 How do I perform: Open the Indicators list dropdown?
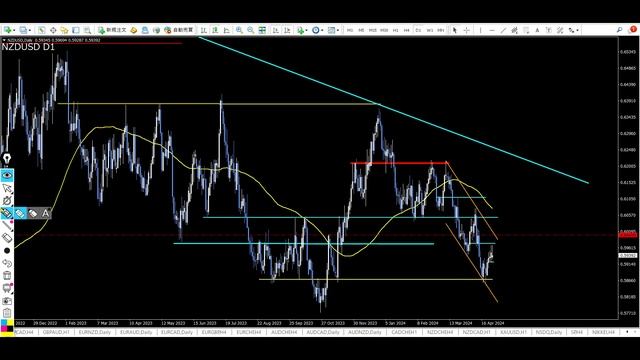(302, 30)
